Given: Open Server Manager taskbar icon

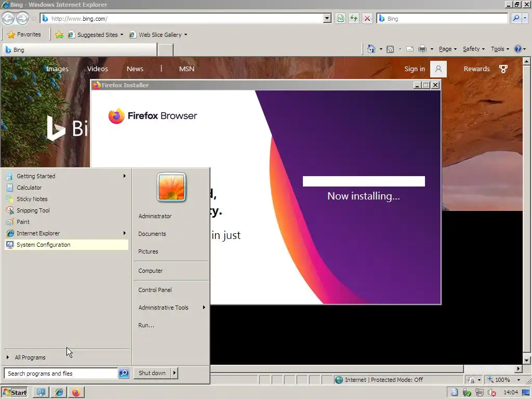Looking at the screenshot, I should click(41, 393).
